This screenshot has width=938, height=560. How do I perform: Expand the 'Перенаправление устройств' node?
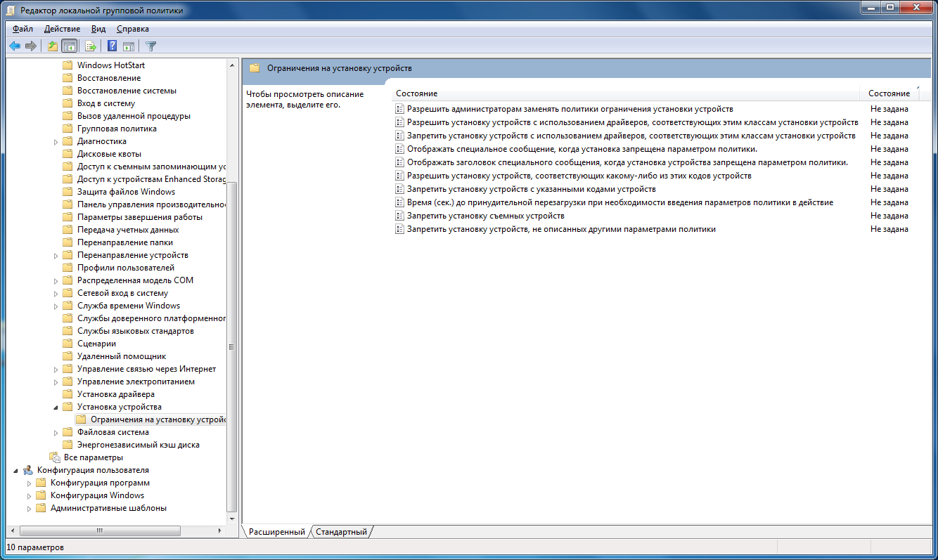pos(56,255)
